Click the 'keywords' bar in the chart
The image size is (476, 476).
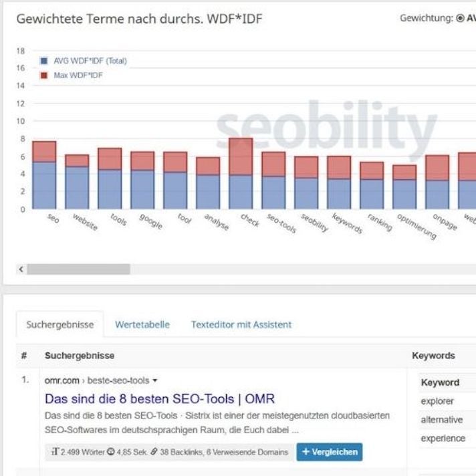click(339, 187)
